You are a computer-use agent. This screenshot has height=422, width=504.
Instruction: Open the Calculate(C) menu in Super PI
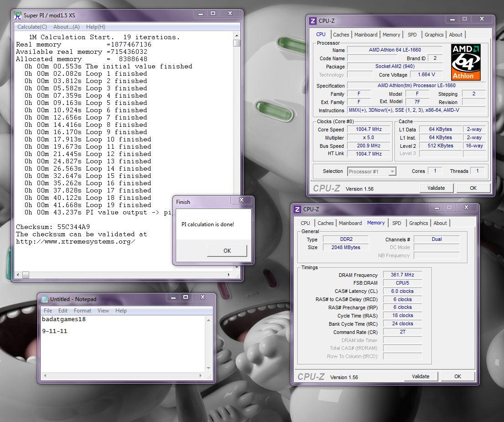click(x=32, y=27)
